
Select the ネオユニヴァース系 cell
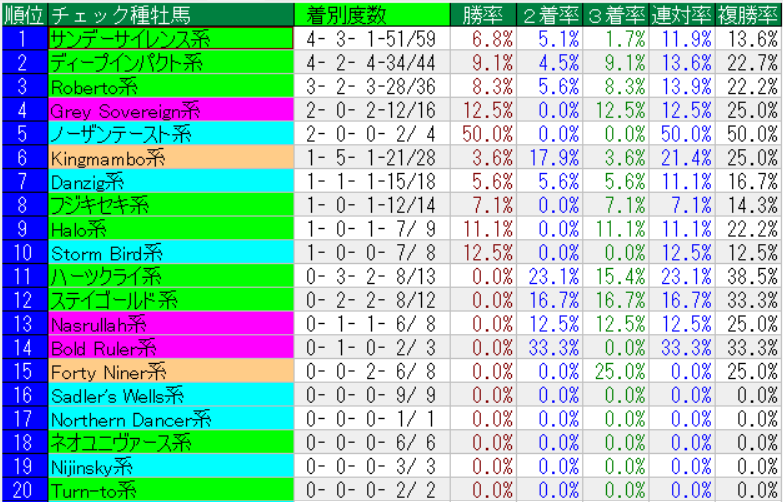[171, 442]
